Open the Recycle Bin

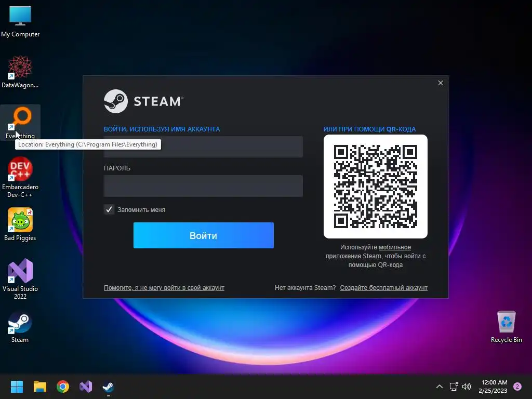506,327
